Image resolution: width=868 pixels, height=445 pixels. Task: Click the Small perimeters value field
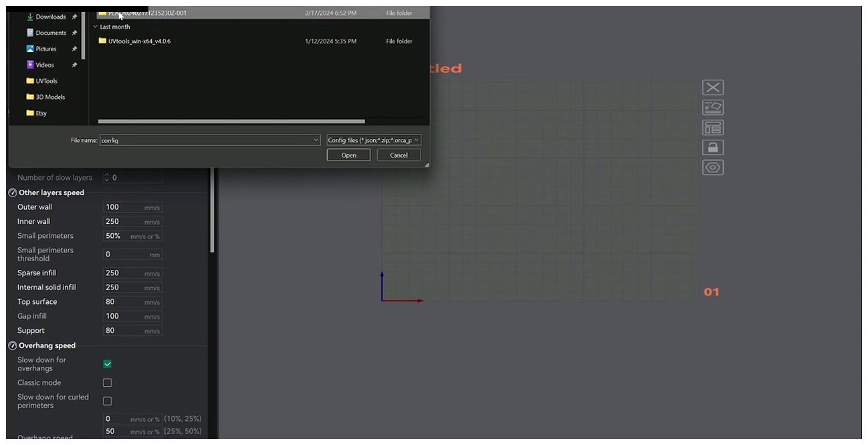132,236
